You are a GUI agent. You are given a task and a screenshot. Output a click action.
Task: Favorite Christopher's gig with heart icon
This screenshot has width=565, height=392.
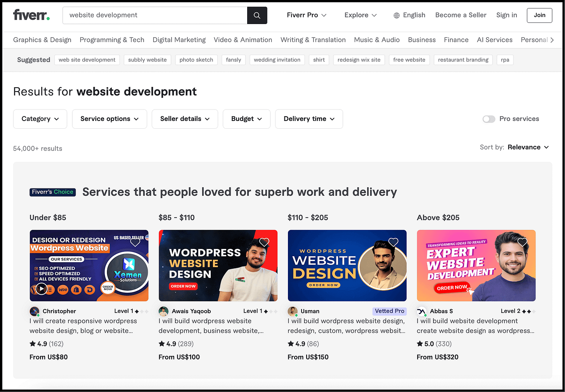click(135, 242)
